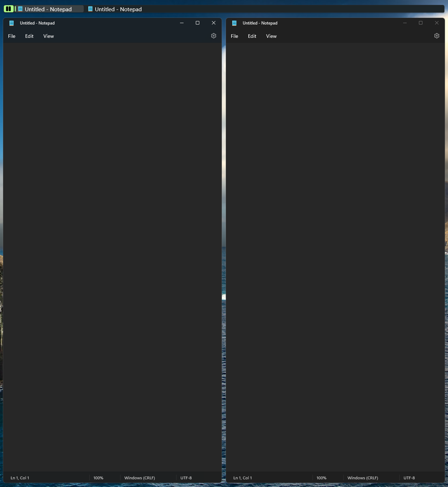
Task: Minimize the left Notepad window
Action: (x=182, y=23)
